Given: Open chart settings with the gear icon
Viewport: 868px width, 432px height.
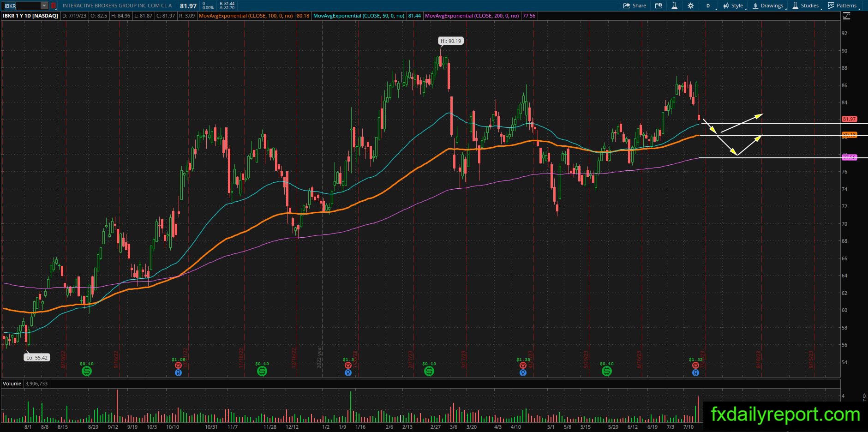Looking at the screenshot, I should click(x=690, y=6).
